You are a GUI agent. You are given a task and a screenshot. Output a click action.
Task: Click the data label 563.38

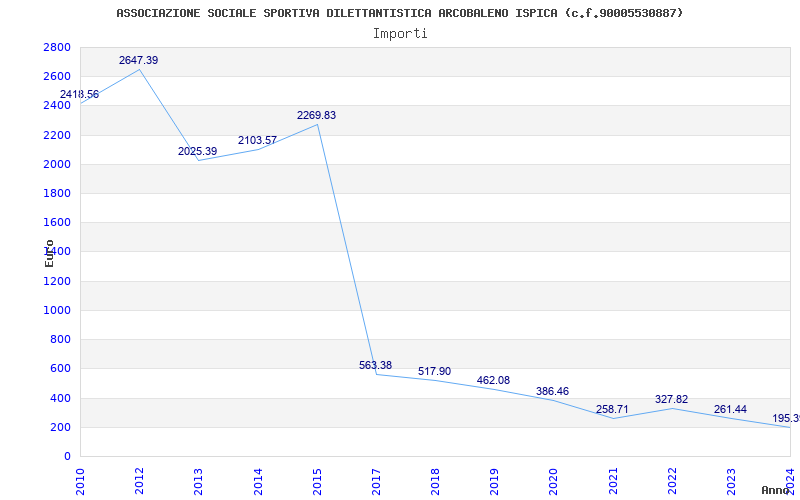(x=376, y=365)
